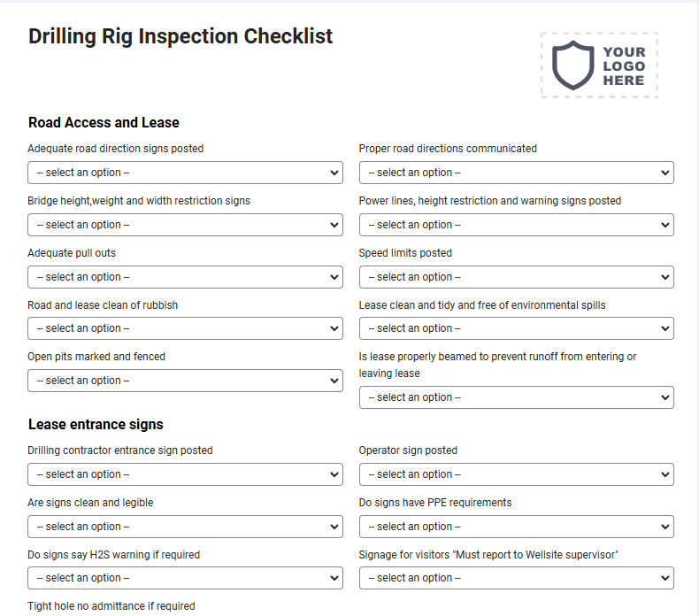The image size is (699, 616).
Task: Open the 'Speed limits posted' dropdown
Action: click(x=516, y=277)
